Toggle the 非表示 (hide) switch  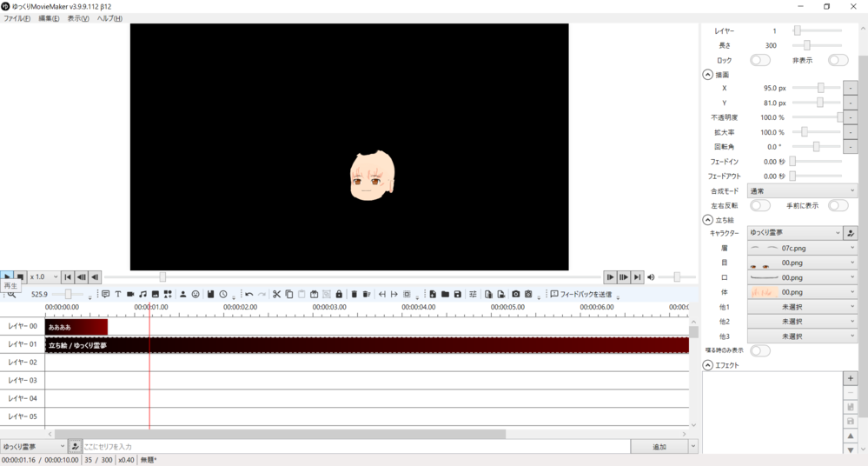tap(838, 60)
